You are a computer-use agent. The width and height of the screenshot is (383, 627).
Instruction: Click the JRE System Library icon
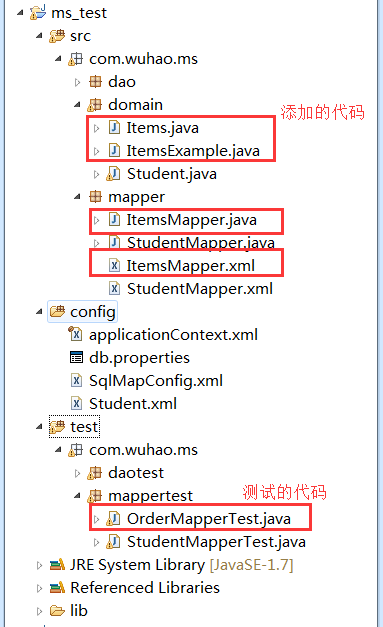pos(57,565)
